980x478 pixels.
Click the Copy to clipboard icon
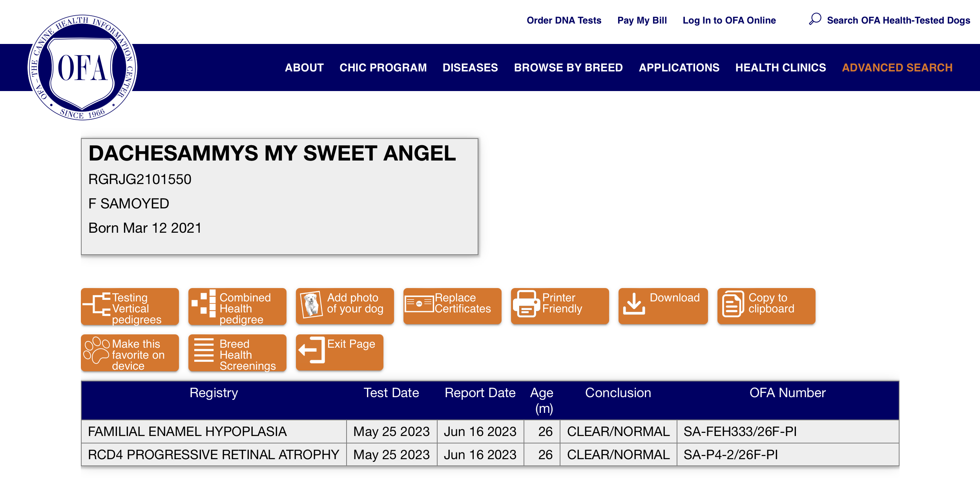[x=732, y=304]
